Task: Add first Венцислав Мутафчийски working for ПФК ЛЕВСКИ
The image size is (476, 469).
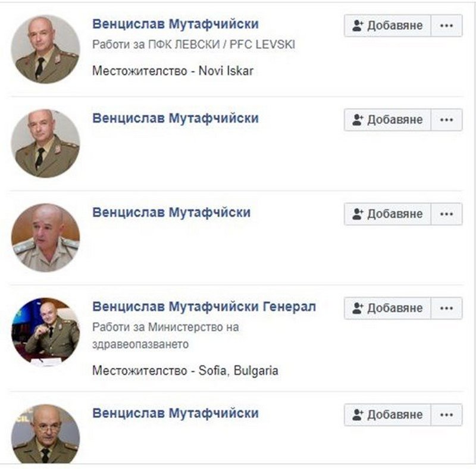Action: (387, 26)
